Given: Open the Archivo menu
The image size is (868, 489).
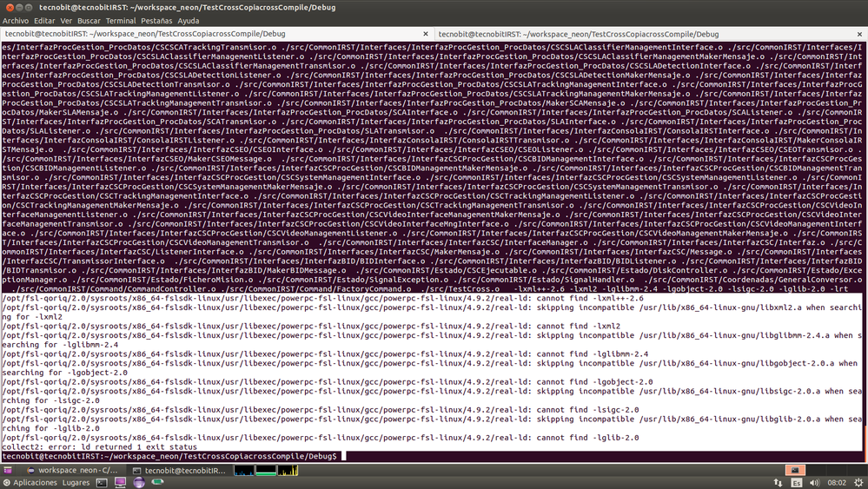Looking at the screenshot, I should point(16,21).
